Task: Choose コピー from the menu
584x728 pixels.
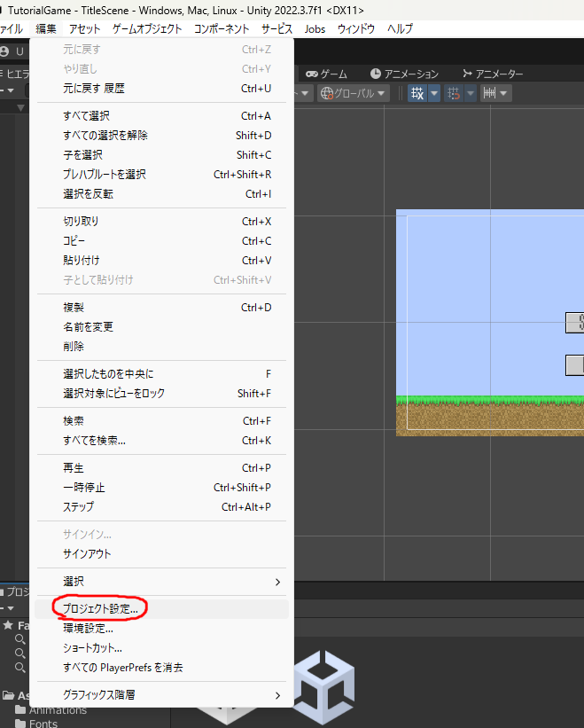Action: pos(161,240)
